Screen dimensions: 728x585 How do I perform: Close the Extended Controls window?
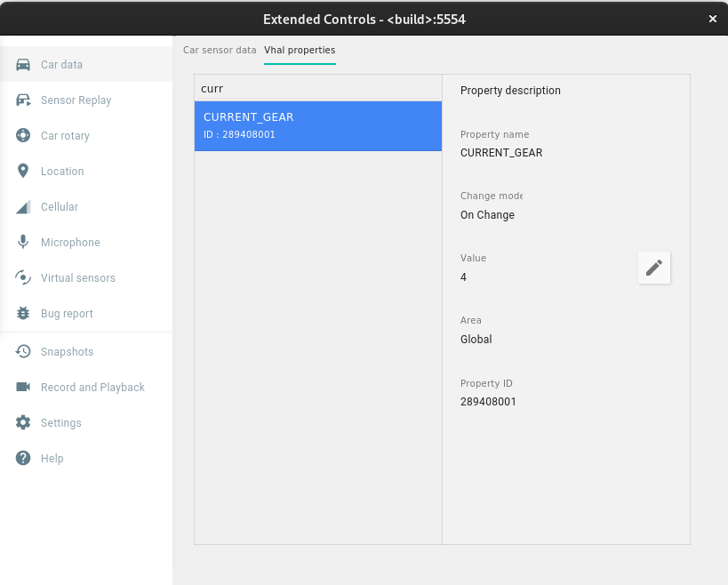tap(712, 19)
